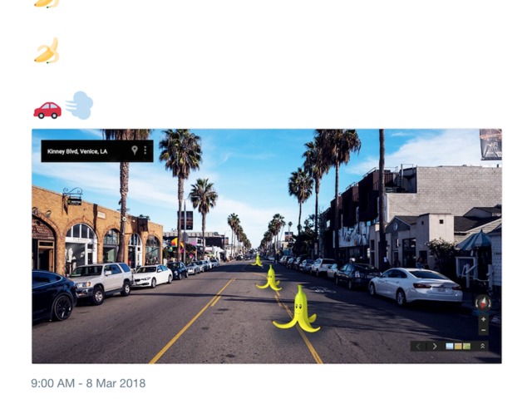Click the Street View compass icon
Viewport: 532px width, 399px height.
(483, 303)
